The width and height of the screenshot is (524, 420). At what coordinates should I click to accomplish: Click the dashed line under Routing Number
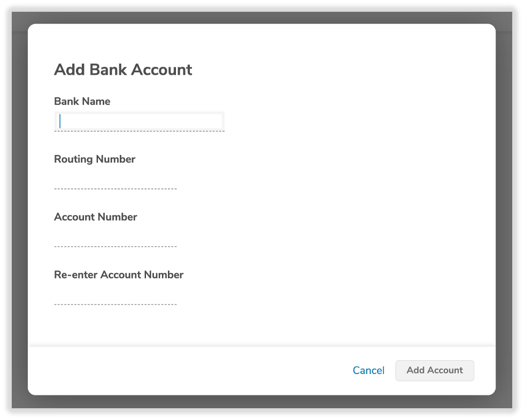[x=115, y=188]
